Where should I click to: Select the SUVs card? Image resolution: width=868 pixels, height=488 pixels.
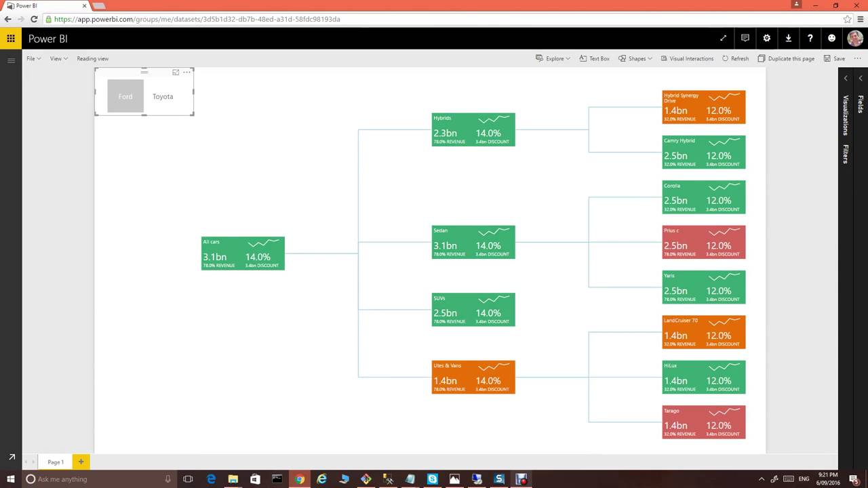[473, 310]
